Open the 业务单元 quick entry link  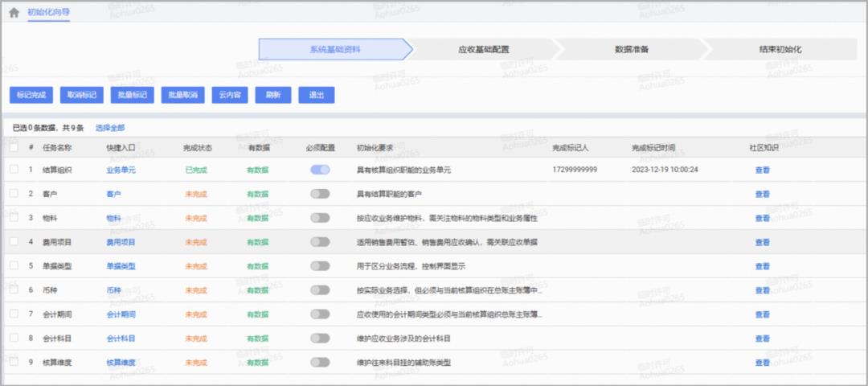[x=121, y=170]
